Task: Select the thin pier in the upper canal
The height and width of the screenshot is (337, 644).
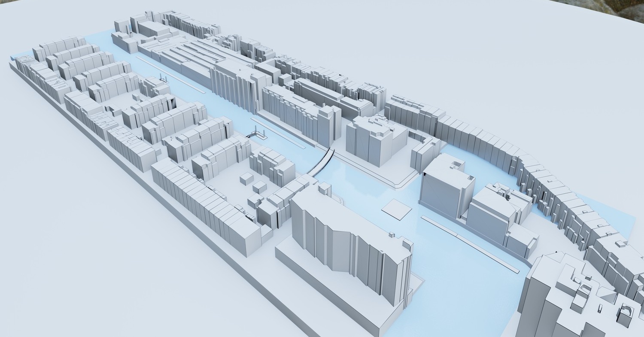Action: [x=172, y=75]
